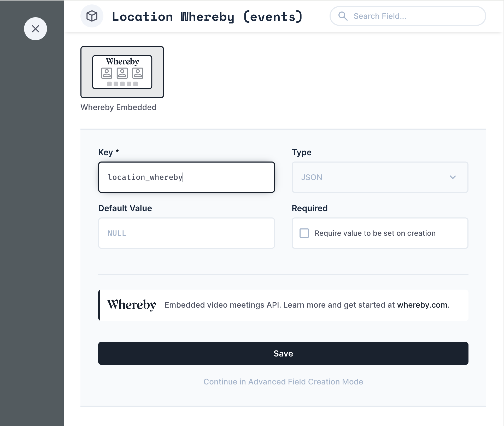This screenshot has width=504, height=426.
Task: Tick the Required checkbox
Action: tap(304, 233)
